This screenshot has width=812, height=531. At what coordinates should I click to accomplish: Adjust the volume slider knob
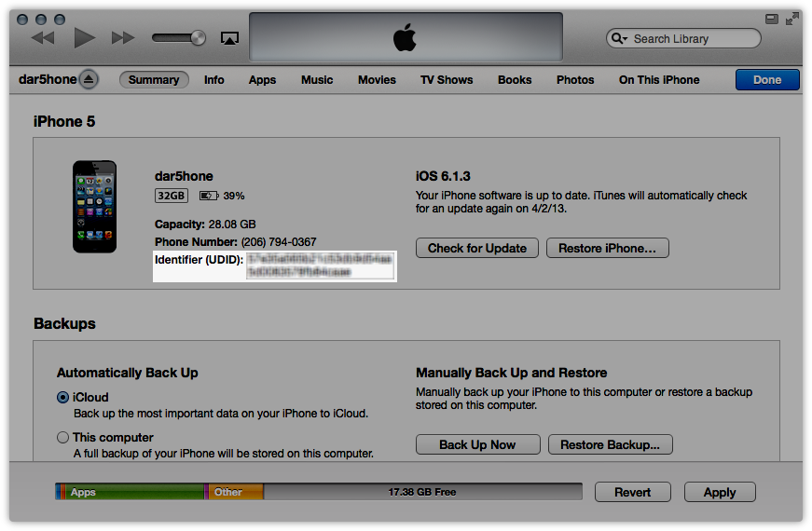click(198, 38)
